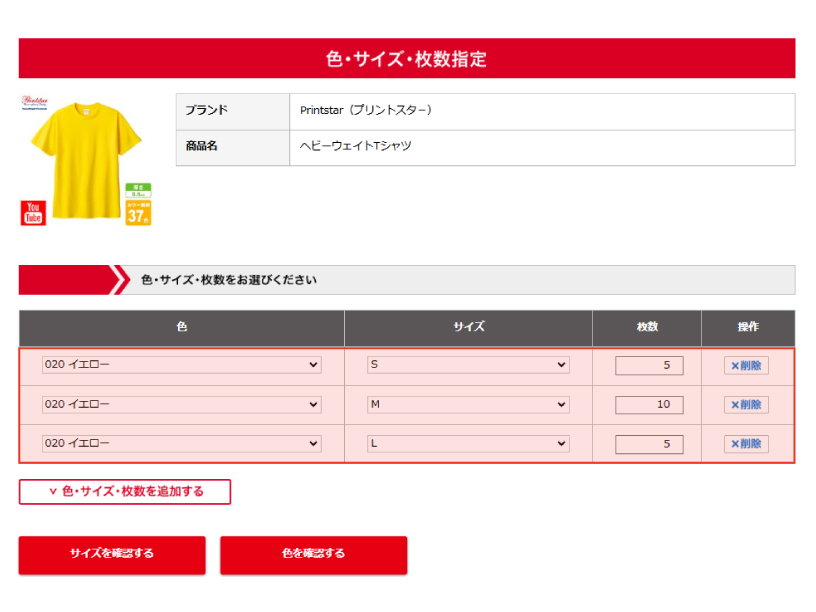Delete the L size row with ×削除
Screen dimensions: 816x612
(x=746, y=444)
